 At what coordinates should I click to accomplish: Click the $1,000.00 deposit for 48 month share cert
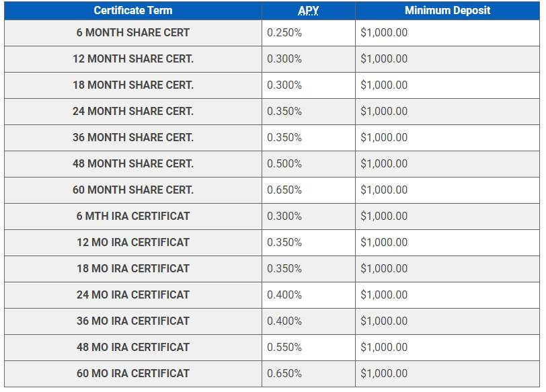point(384,163)
